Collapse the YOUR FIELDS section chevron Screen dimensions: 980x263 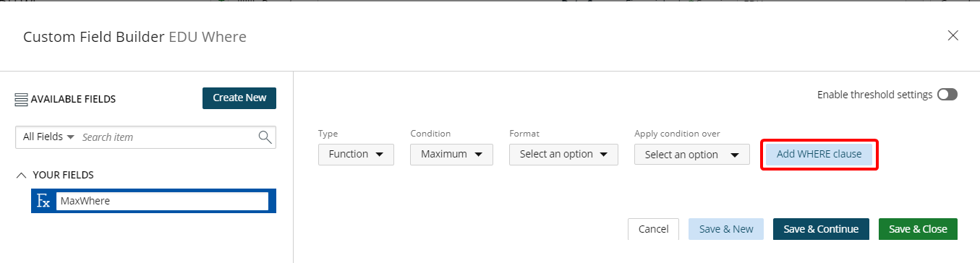tap(21, 175)
